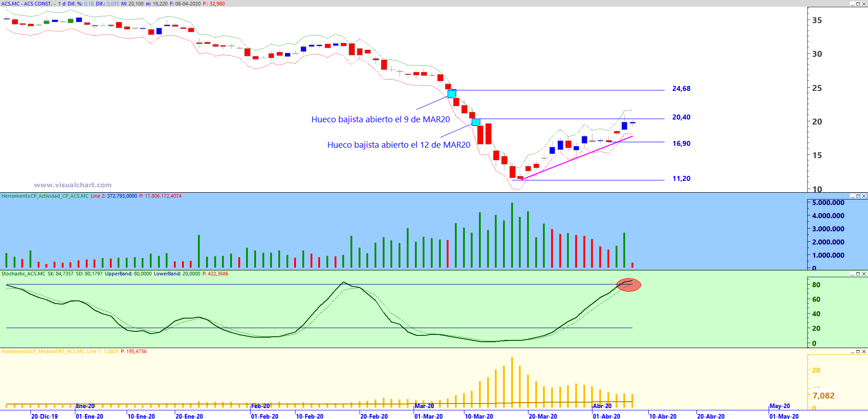The height and width of the screenshot is (419, 868).
Task: Click the 5.000.000 label on the volume axis
Action: 828,203
